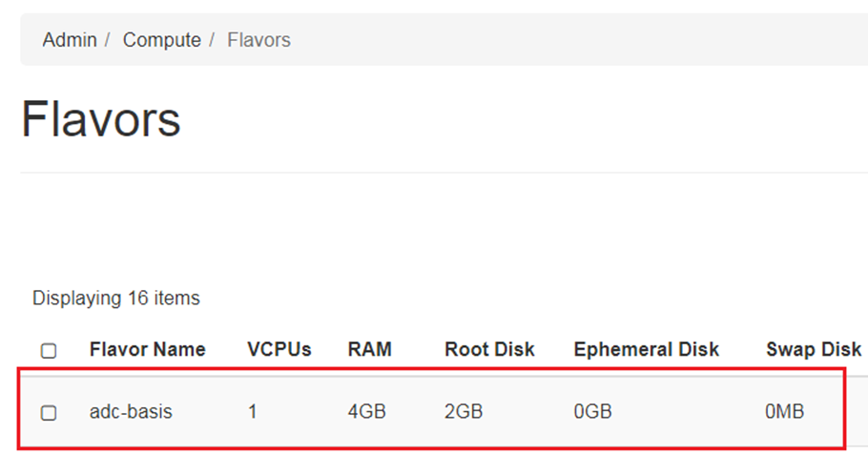Click the Flavors page heading
This screenshot has height=454, width=868.
[x=101, y=121]
